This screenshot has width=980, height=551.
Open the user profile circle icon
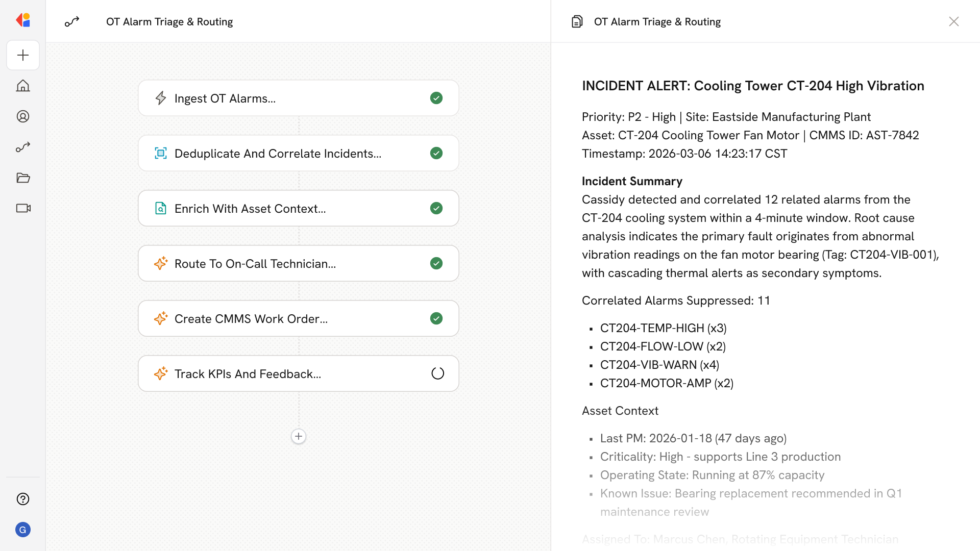click(23, 116)
